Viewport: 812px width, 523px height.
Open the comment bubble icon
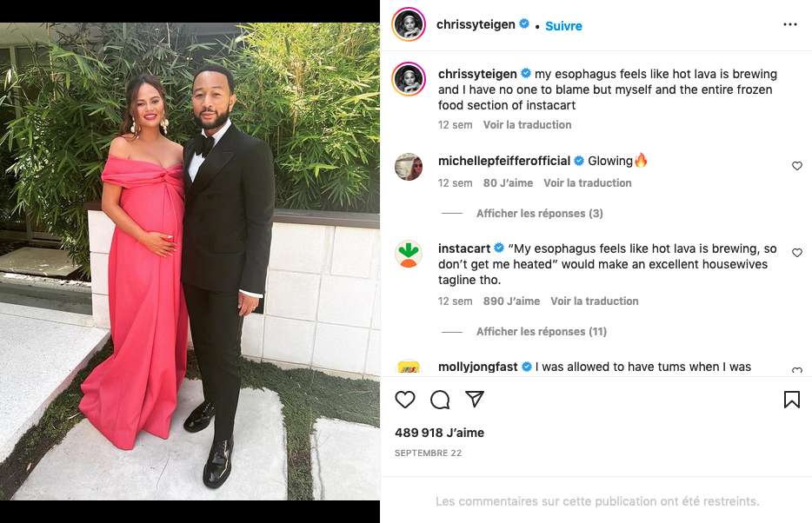tap(440, 400)
